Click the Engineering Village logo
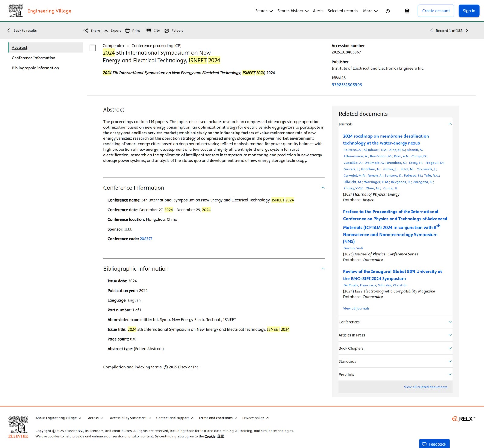Image resolution: width=484 pixels, height=448 pixels. pos(40,11)
